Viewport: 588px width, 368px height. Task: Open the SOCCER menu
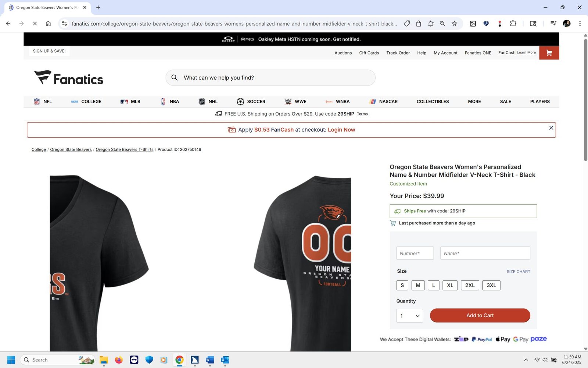[251, 102]
